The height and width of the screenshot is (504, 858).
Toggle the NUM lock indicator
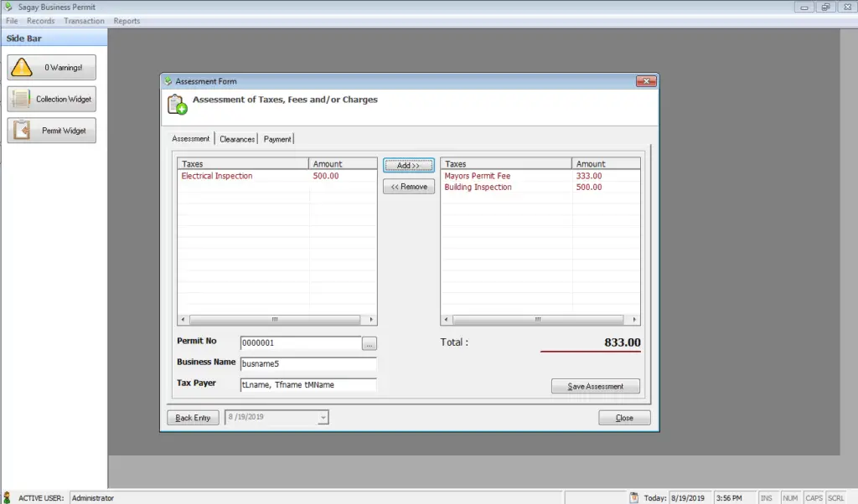click(x=790, y=496)
